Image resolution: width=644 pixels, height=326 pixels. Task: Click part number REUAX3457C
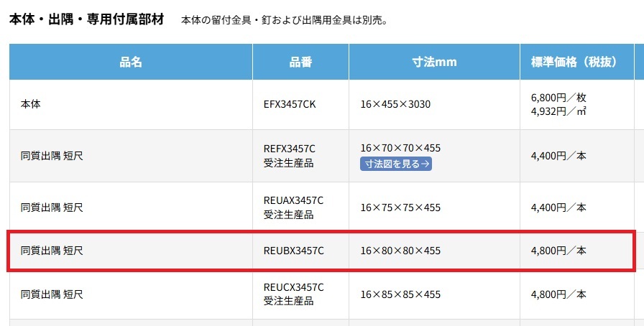(x=293, y=200)
